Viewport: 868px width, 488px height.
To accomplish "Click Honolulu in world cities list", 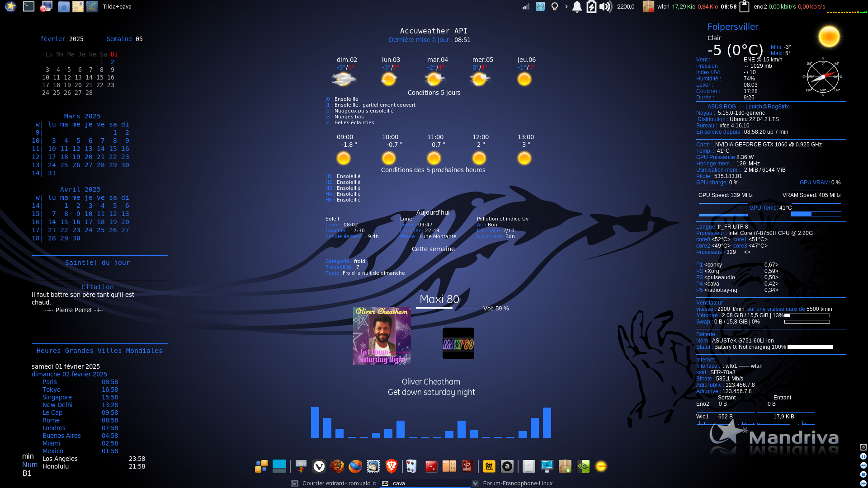I will tap(56, 466).
